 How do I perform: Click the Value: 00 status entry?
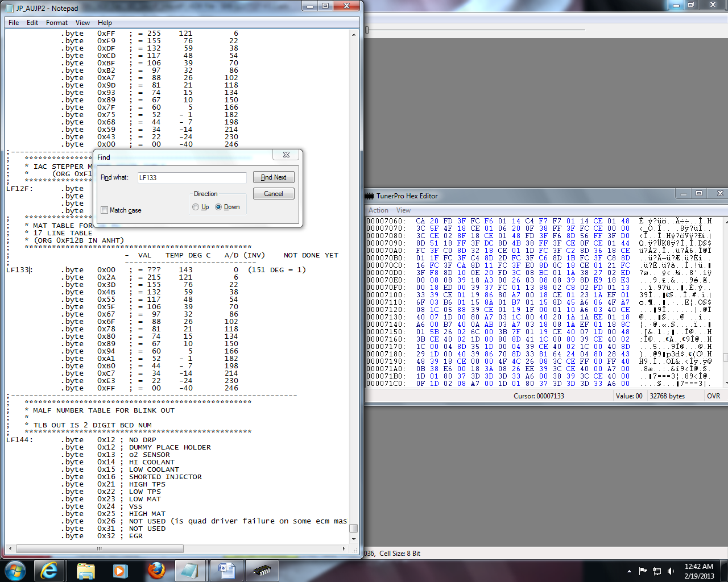click(629, 396)
